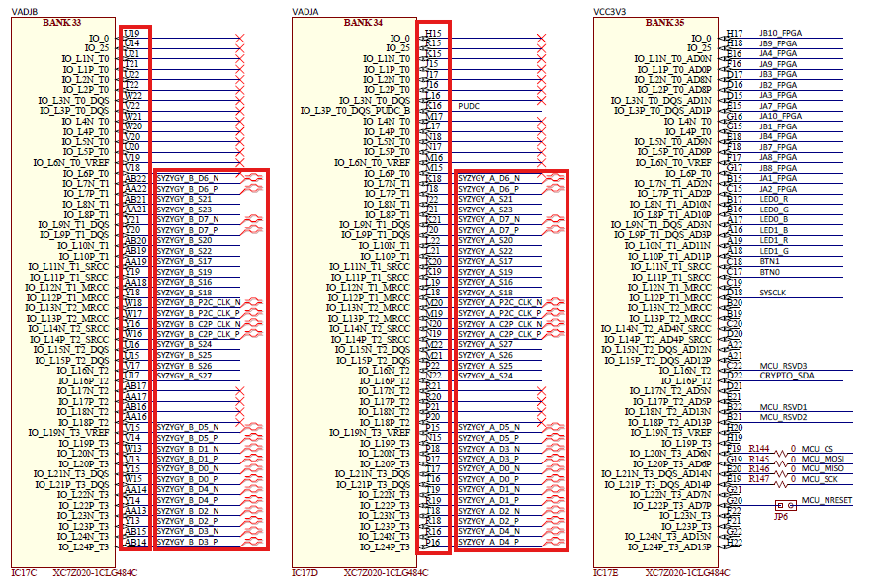This screenshot has height=588, width=872.
Task: Click the SYSCLK net label
Action: pos(773,293)
